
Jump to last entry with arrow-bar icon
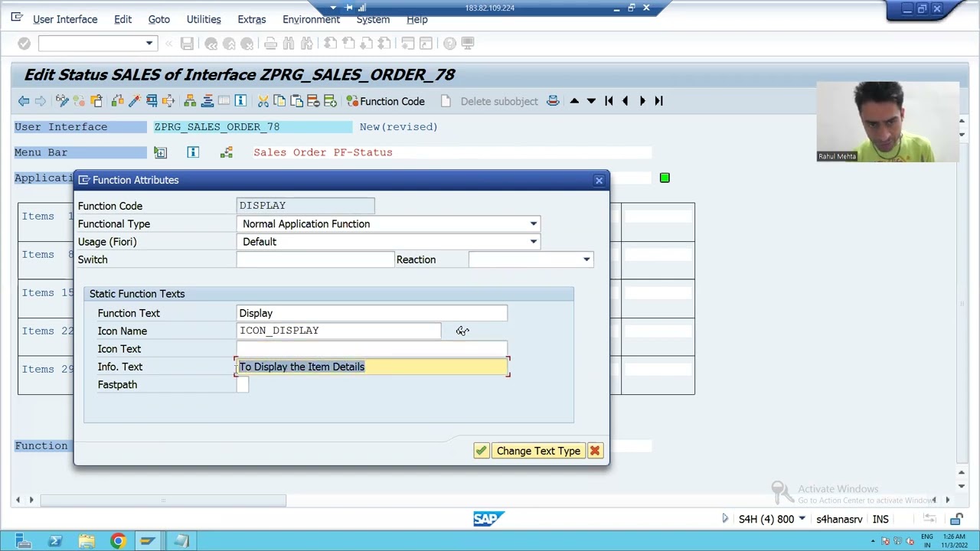coord(658,101)
